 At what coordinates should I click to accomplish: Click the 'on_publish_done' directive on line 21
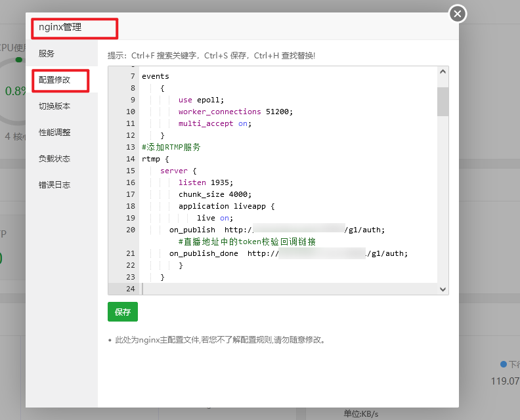204,253
